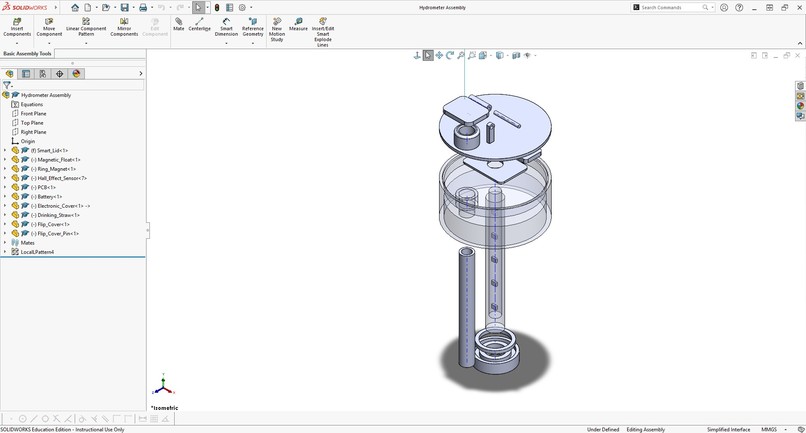Click the Home icon in the top toolbar
Screen dimensions: 806x433
[x=75, y=8]
